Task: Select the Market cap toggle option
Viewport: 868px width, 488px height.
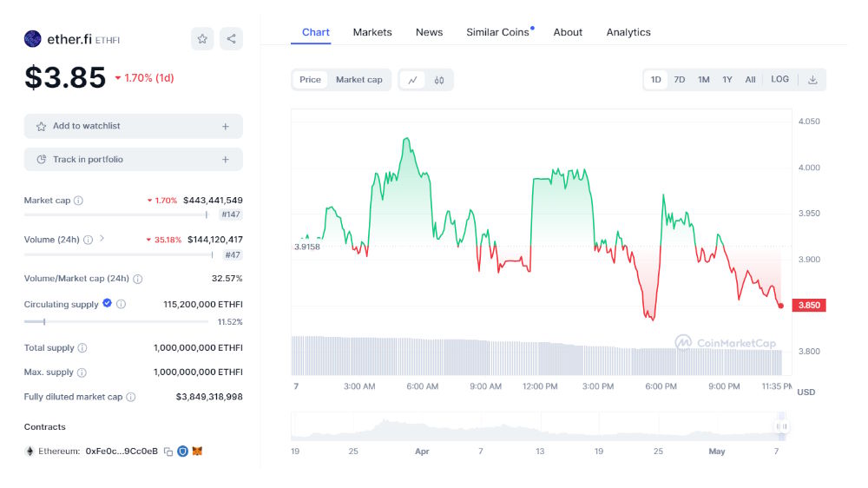Action: click(x=358, y=80)
